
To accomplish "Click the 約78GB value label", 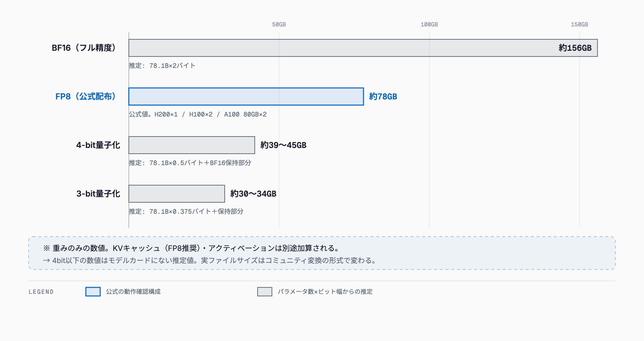I will (x=383, y=97).
